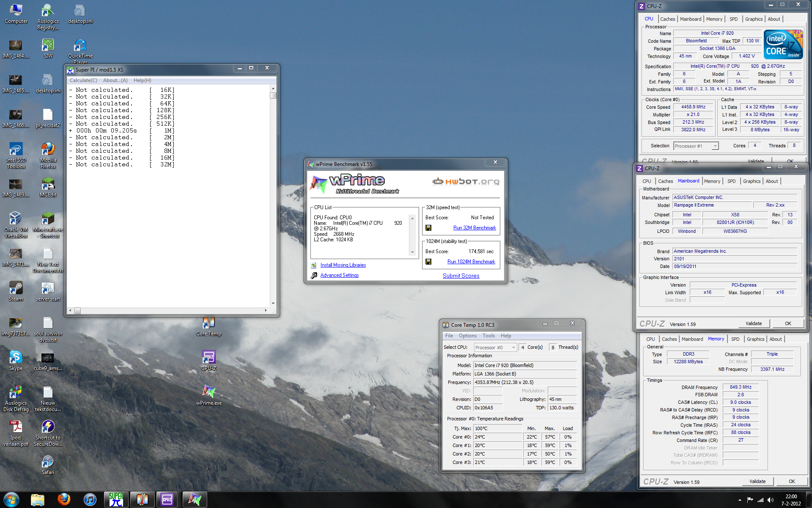This screenshot has height=508, width=812.
Task: Click Run 32M Benchmark link
Action: tap(475, 228)
